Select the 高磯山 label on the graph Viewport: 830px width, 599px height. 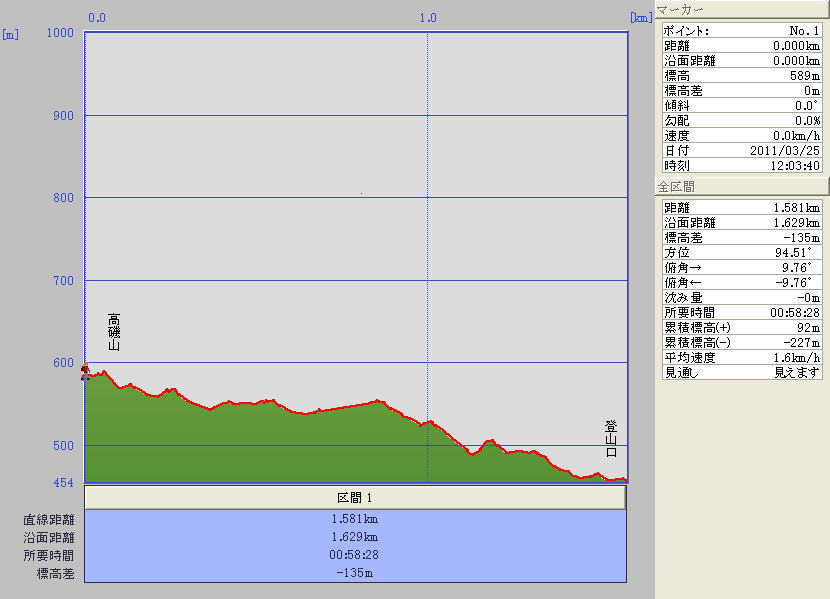114,332
